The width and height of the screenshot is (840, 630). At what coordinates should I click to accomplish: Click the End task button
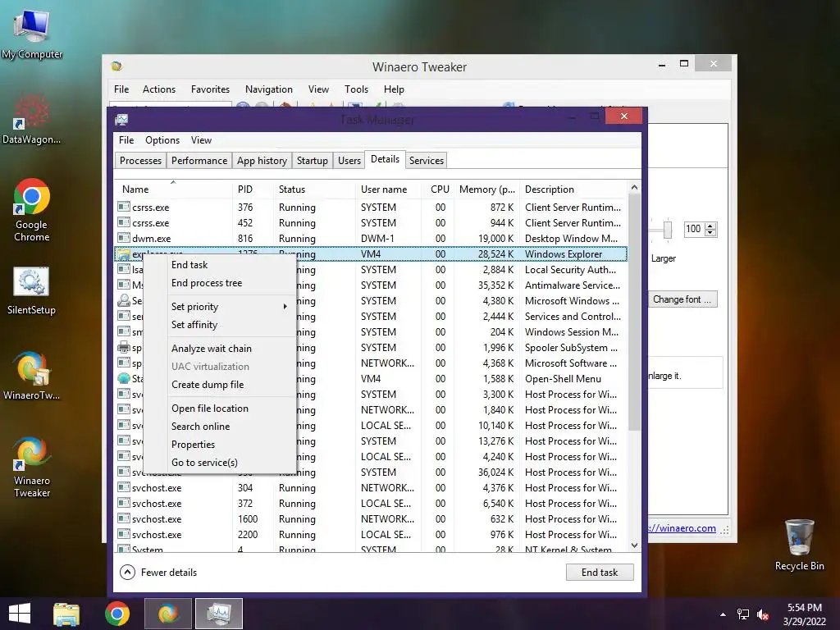tap(600, 572)
